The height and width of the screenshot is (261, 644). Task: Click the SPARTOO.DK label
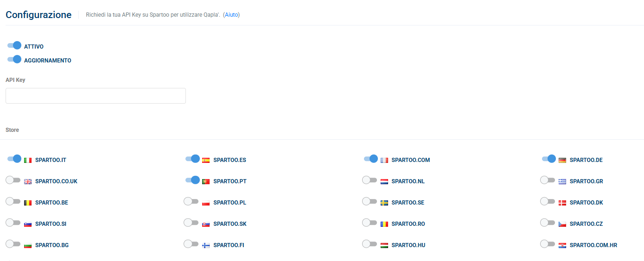tap(587, 203)
